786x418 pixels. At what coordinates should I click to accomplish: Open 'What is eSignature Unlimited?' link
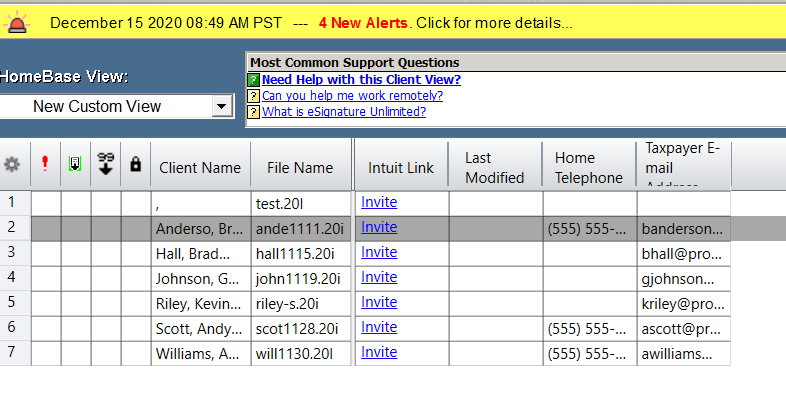pos(344,112)
